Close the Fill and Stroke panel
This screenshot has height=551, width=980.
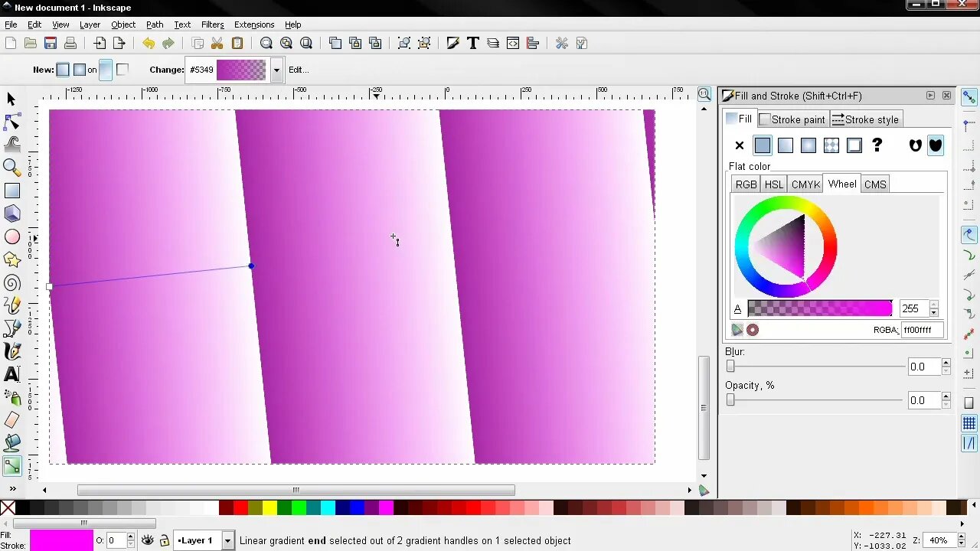click(x=946, y=96)
